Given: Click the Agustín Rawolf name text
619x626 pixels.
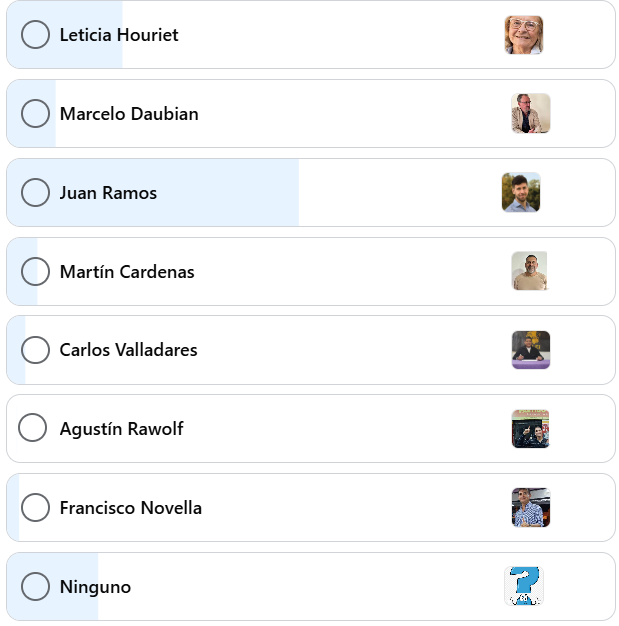Looking at the screenshot, I should 121,429.
